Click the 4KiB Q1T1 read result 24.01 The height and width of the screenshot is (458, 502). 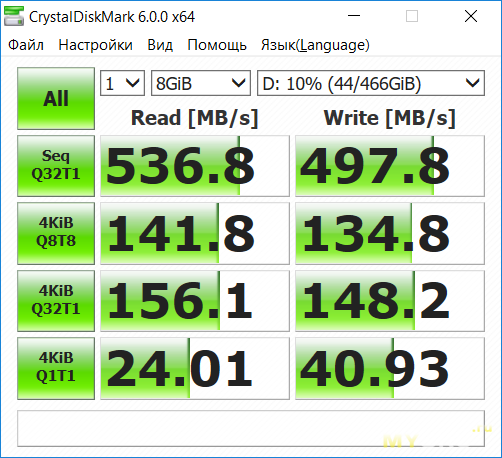click(x=195, y=368)
